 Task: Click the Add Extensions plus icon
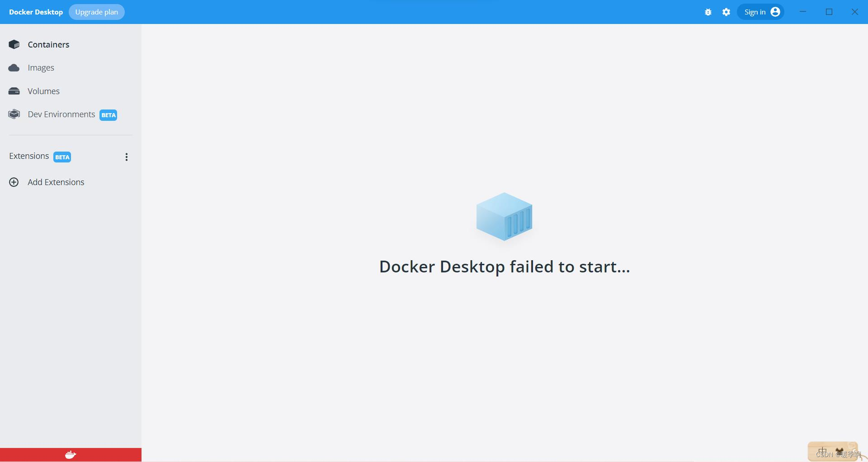tap(14, 182)
